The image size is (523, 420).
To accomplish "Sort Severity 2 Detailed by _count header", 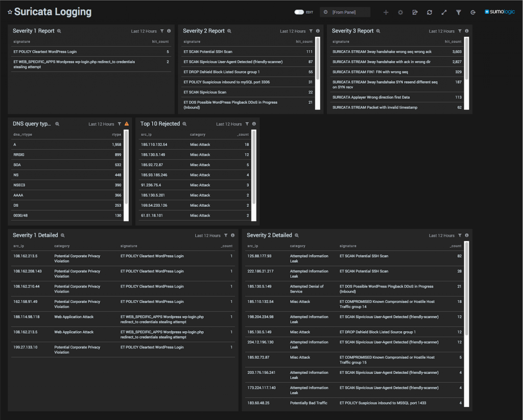I will pyautogui.click(x=455, y=246).
